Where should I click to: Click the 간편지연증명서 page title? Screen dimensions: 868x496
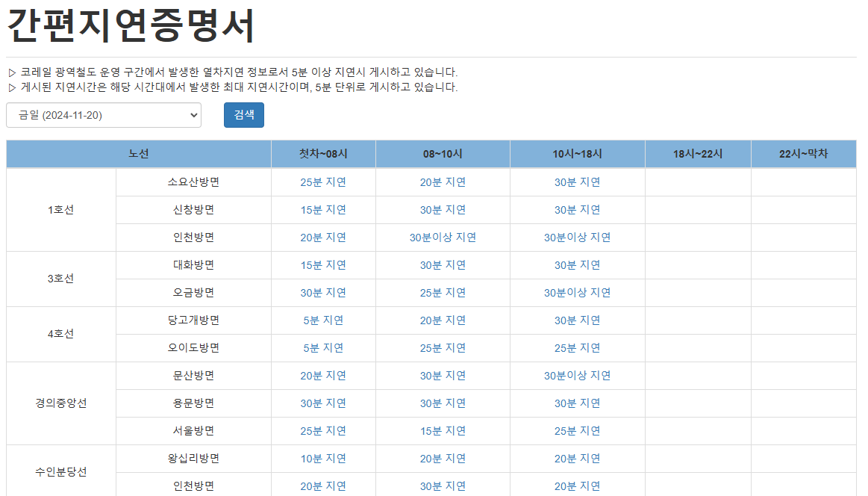131,25
